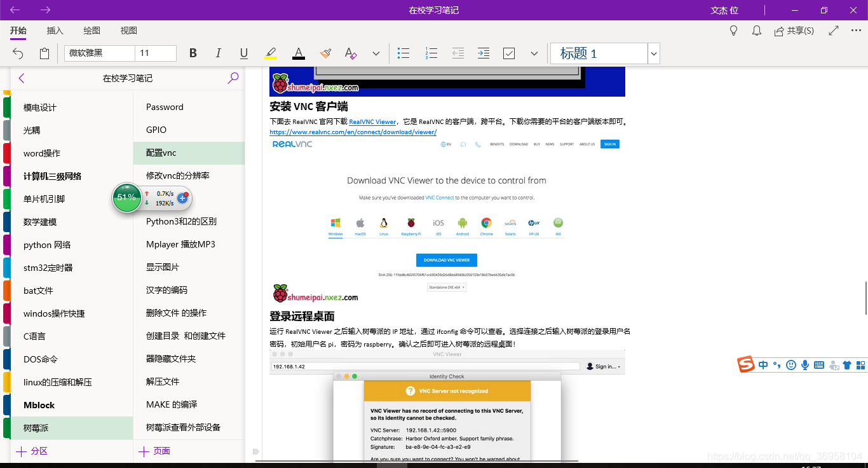Open the stm32定时器 section
Viewport: 868px width, 468px height.
tap(72, 268)
